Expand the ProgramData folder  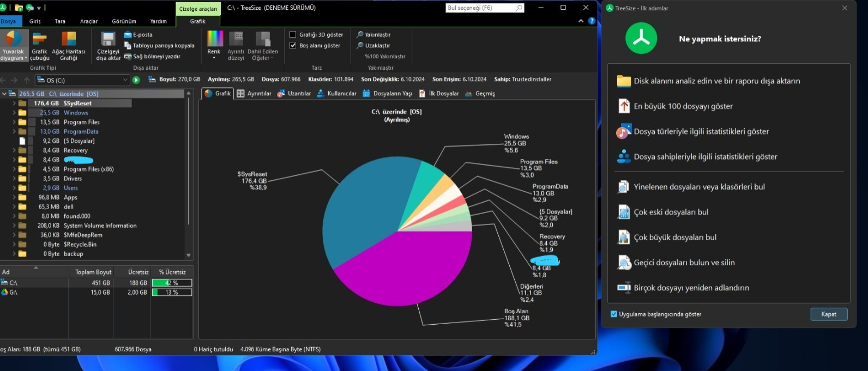14,131
